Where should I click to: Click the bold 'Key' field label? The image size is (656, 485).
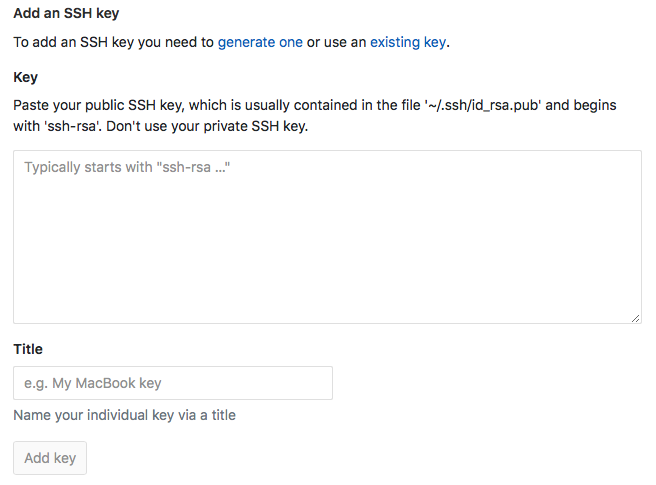25,77
